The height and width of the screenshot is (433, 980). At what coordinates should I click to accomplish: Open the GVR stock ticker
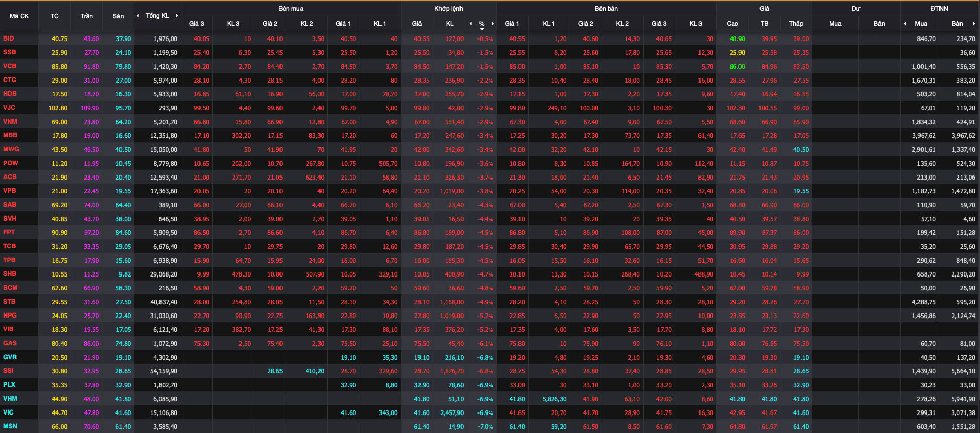pos(10,357)
